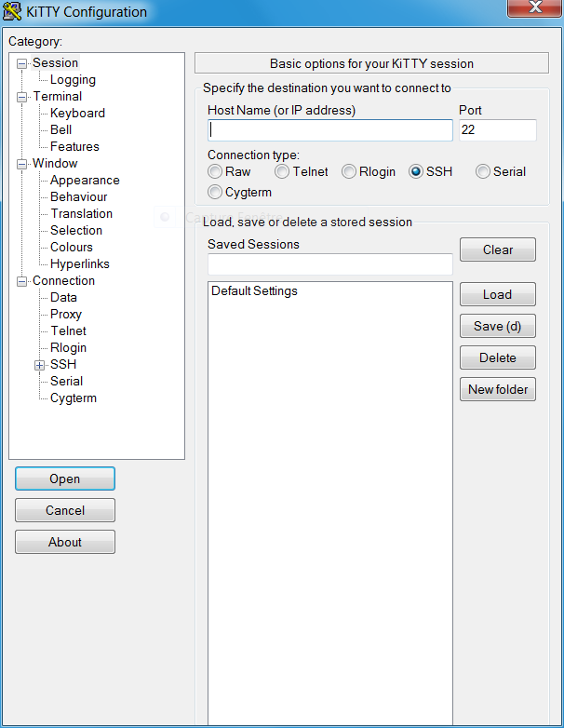Open the Colours category
564x728 pixels.
[72, 247]
